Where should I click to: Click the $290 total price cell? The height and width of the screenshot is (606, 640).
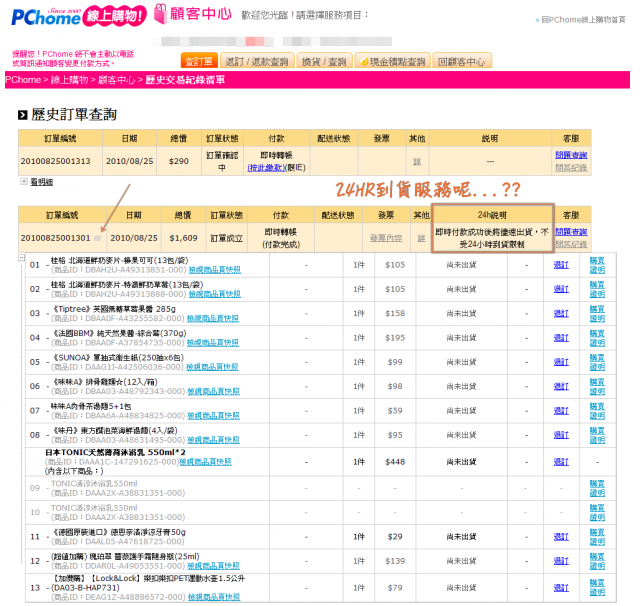[x=179, y=161]
